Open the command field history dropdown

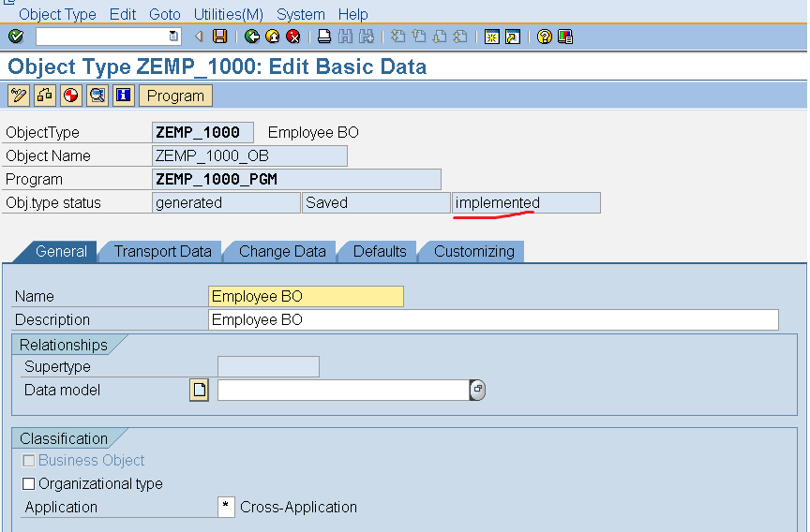tap(173, 37)
